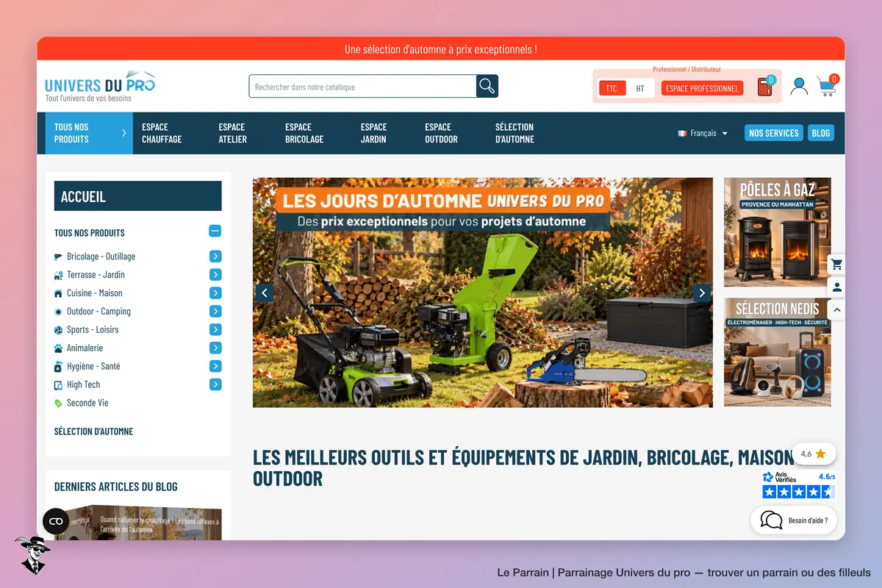The height and width of the screenshot is (588, 882).
Task: Click the round dark accessibility widget button
Action: pos(56,521)
